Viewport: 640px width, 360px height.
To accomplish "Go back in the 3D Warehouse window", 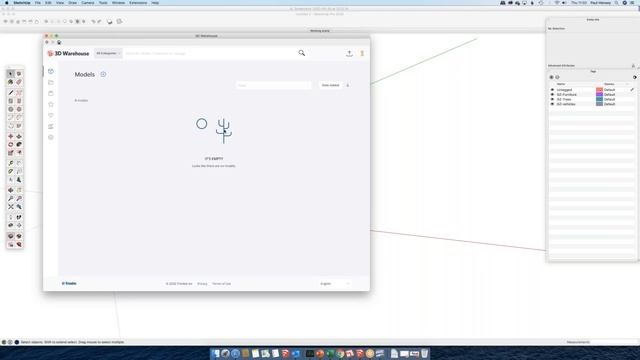I will (x=47, y=42).
